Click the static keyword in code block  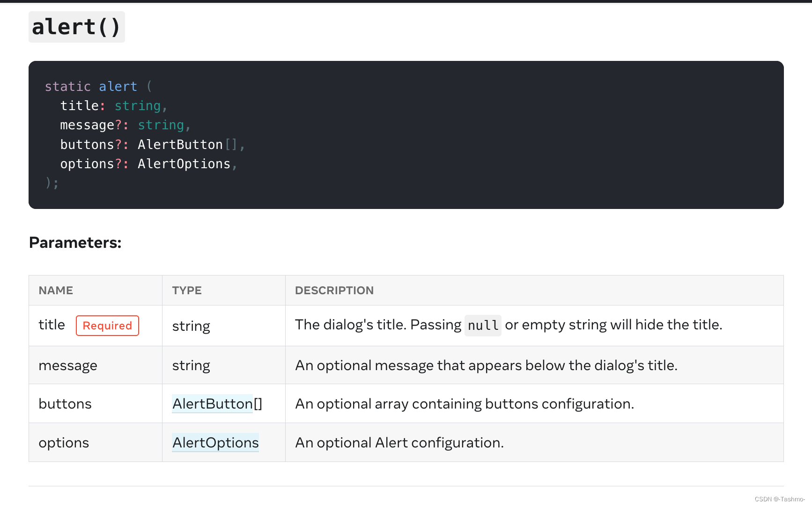point(67,86)
